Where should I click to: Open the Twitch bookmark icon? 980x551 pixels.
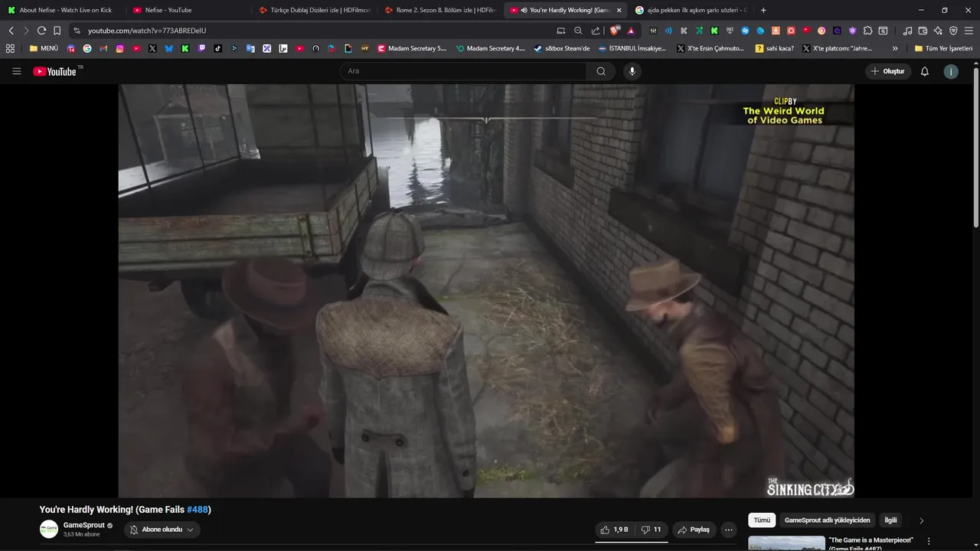click(201, 48)
